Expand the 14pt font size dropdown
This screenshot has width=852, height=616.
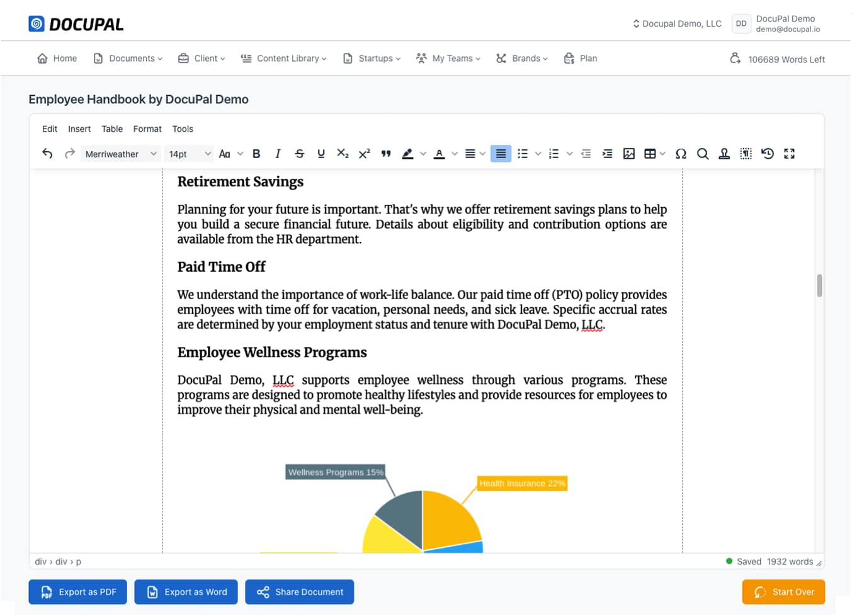(187, 154)
